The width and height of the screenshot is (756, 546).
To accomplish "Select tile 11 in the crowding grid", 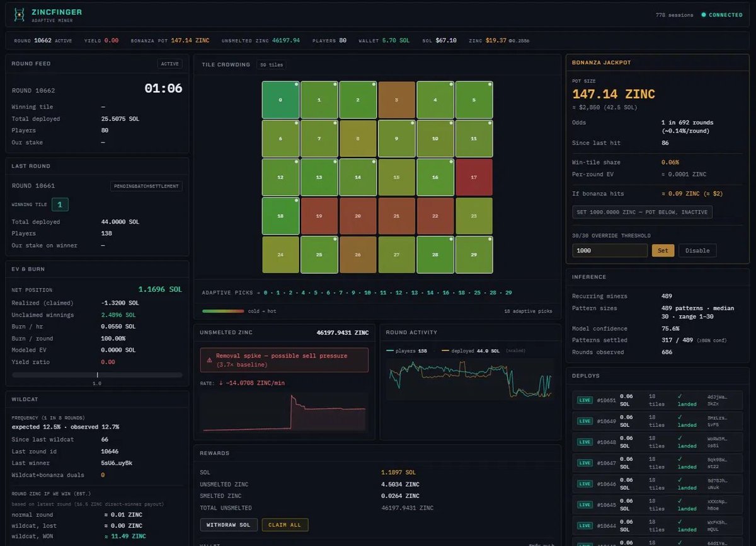I will click(x=474, y=139).
